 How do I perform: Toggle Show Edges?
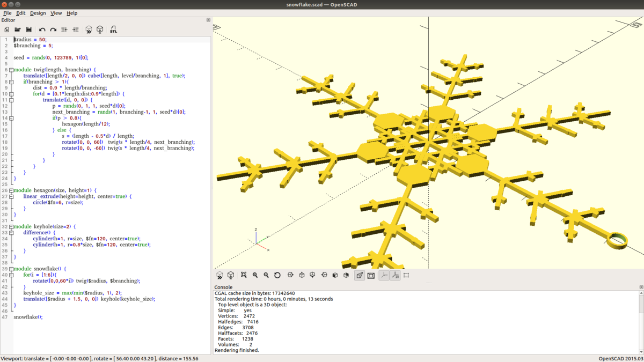tap(406, 275)
